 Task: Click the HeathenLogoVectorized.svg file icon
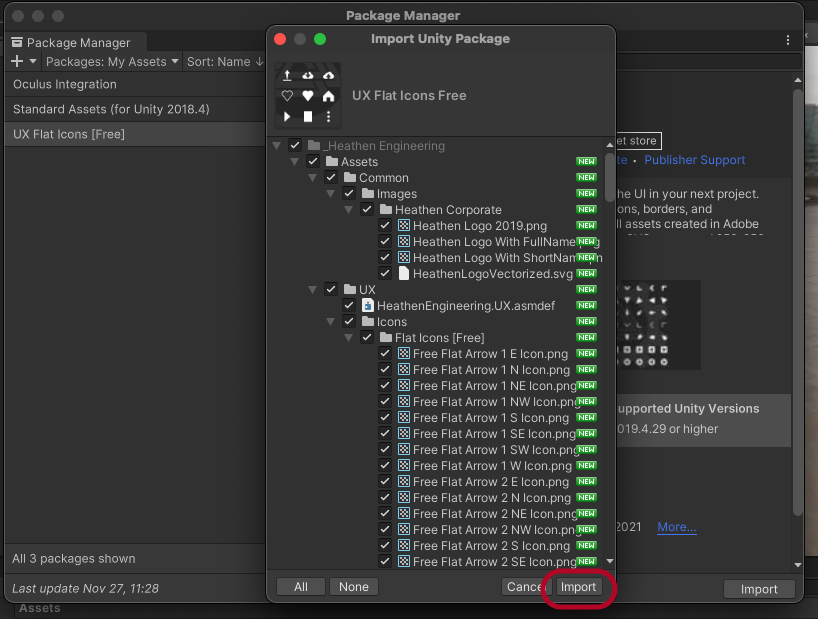pos(404,273)
